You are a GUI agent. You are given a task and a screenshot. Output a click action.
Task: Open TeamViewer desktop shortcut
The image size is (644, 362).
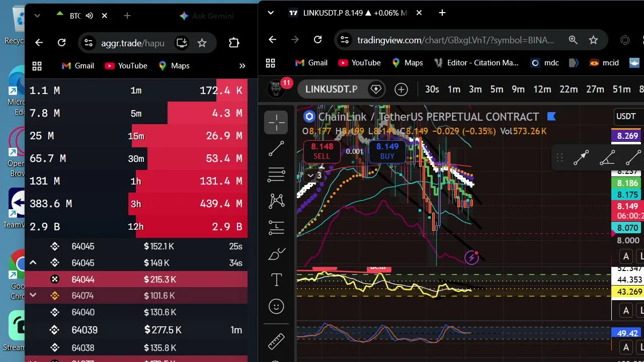tap(17, 208)
